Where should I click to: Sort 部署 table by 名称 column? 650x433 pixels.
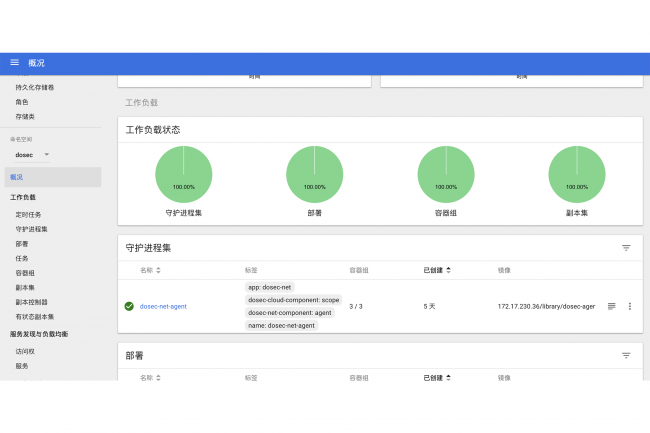[151, 378]
